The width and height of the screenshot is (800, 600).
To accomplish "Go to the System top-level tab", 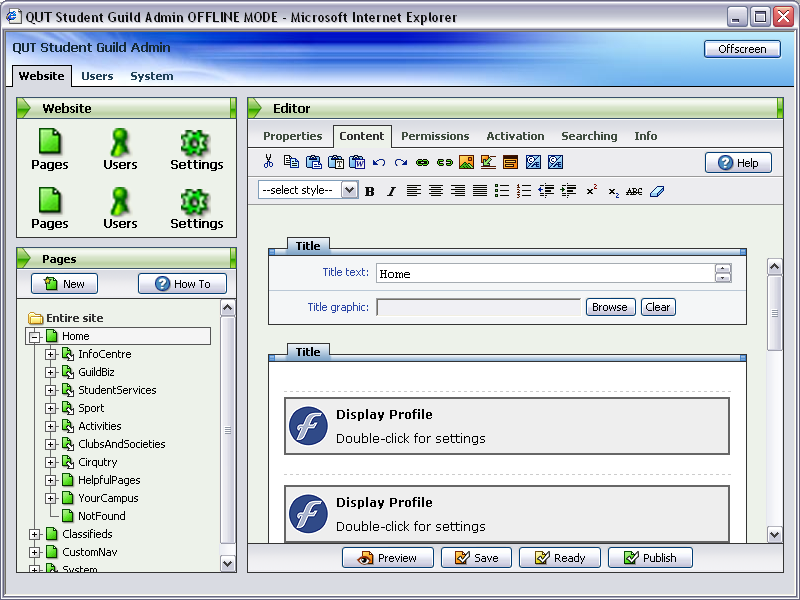I will [152, 76].
